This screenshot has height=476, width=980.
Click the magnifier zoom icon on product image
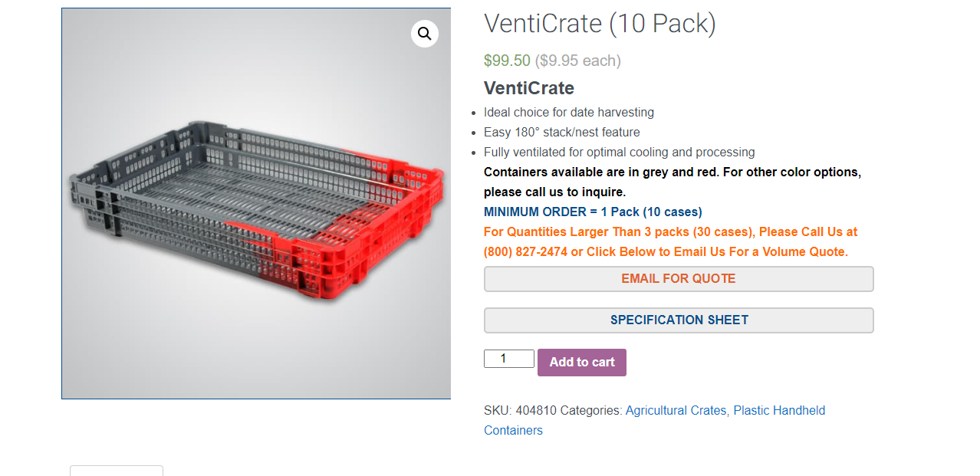[x=425, y=34]
